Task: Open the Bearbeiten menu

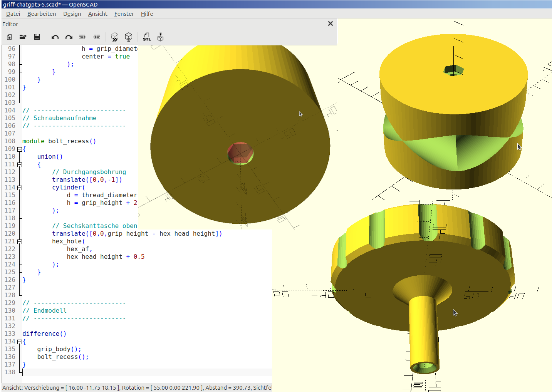Action: tap(42, 14)
